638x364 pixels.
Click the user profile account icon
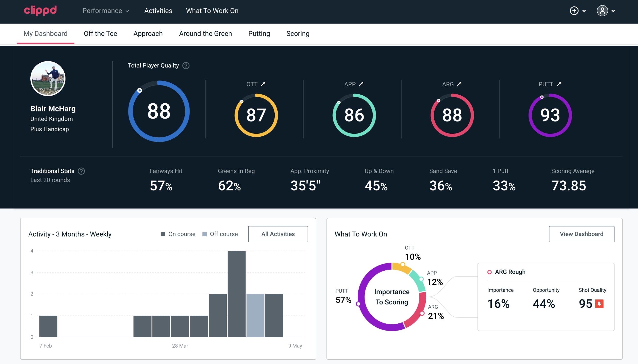click(x=603, y=11)
